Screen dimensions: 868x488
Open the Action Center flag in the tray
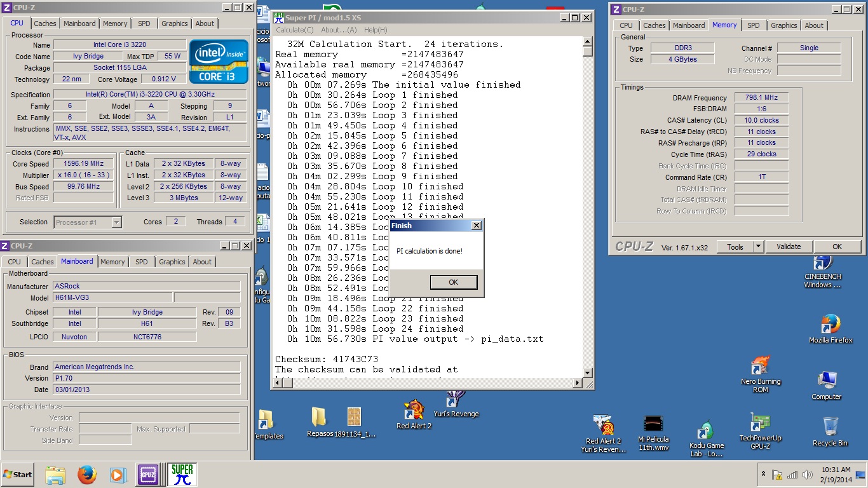pyautogui.click(x=776, y=475)
